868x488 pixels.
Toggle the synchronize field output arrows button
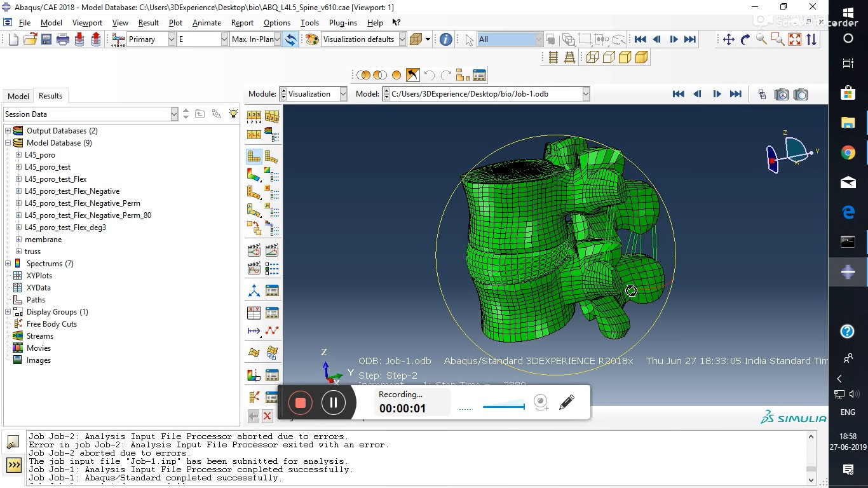290,39
